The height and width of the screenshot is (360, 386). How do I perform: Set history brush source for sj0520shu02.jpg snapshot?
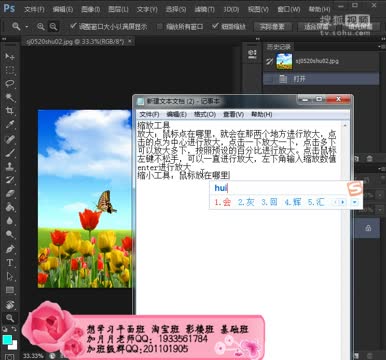[269, 61]
